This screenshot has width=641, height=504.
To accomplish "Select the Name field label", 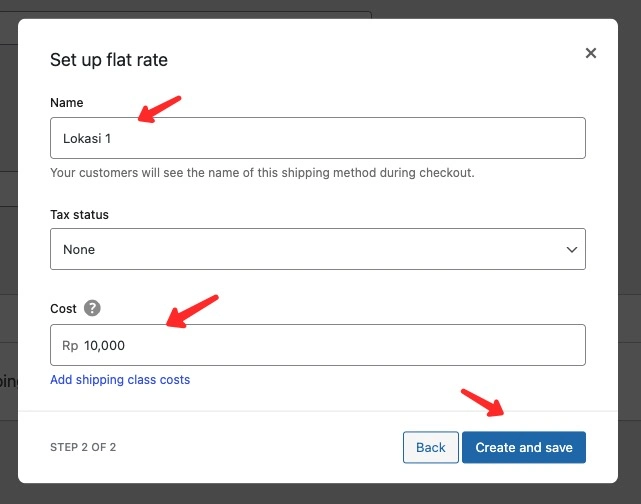I will coord(67,103).
